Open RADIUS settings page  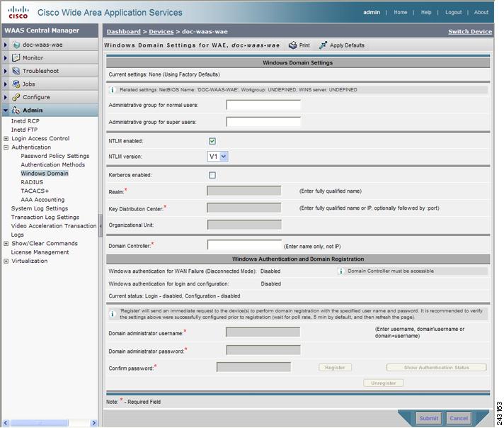32,182
